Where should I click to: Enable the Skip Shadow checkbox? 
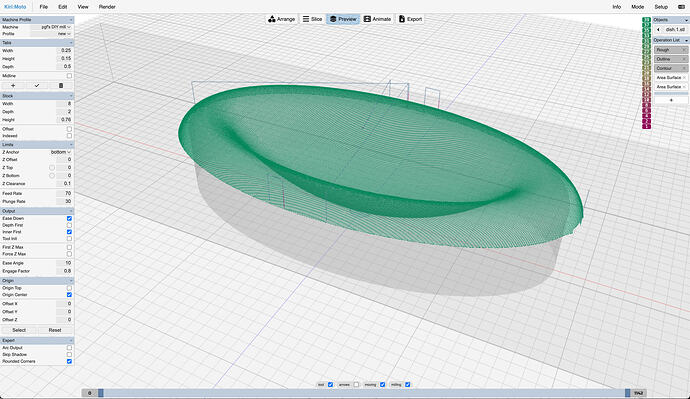69,354
